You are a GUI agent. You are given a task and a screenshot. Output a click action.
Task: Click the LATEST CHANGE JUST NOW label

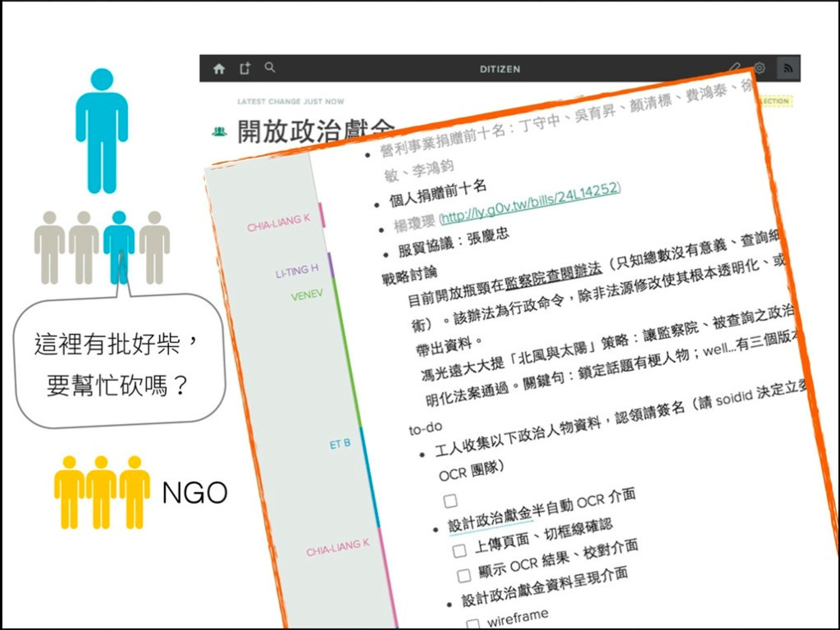[291, 101]
